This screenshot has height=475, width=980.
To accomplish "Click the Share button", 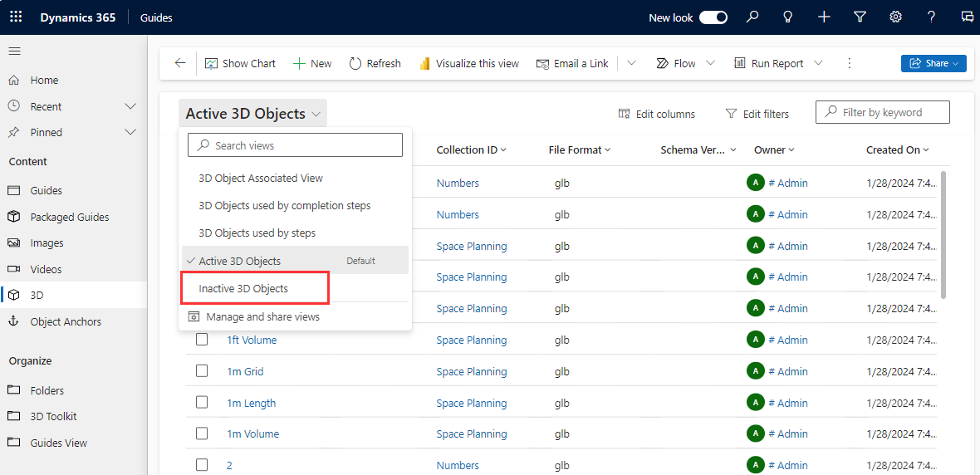I will pyautogui.click(x=933, y=63).
